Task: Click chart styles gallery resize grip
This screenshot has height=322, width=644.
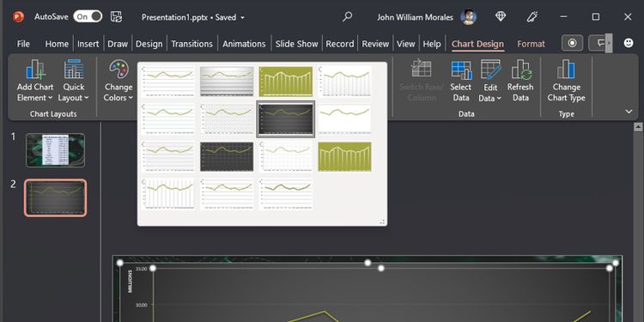Action: click(x=382, y=222)
